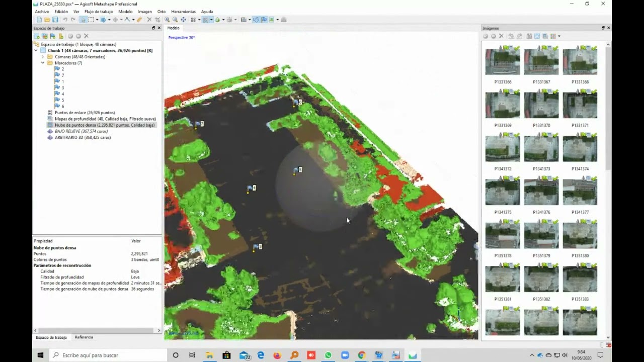644x362 pixels.
Task: Select image thumbnail P1341373
Action: click(x=541, y=149)
